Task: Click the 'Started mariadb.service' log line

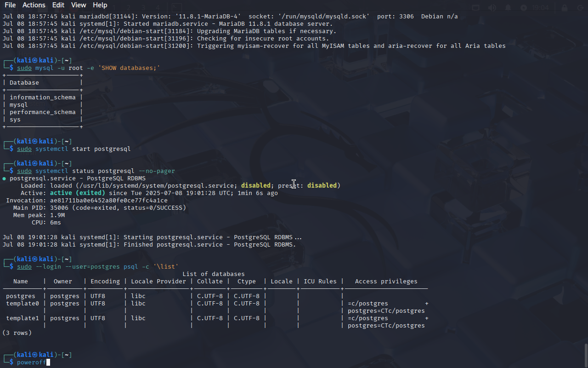Action: pyautogui.click(x=168, y=24)
